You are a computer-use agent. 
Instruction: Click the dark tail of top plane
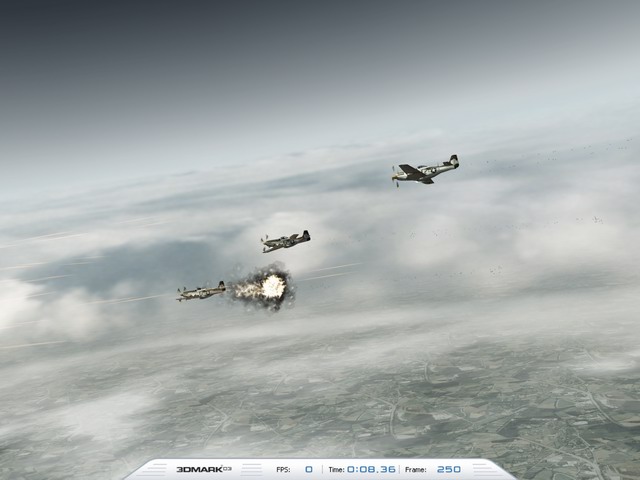coord(453,161)
